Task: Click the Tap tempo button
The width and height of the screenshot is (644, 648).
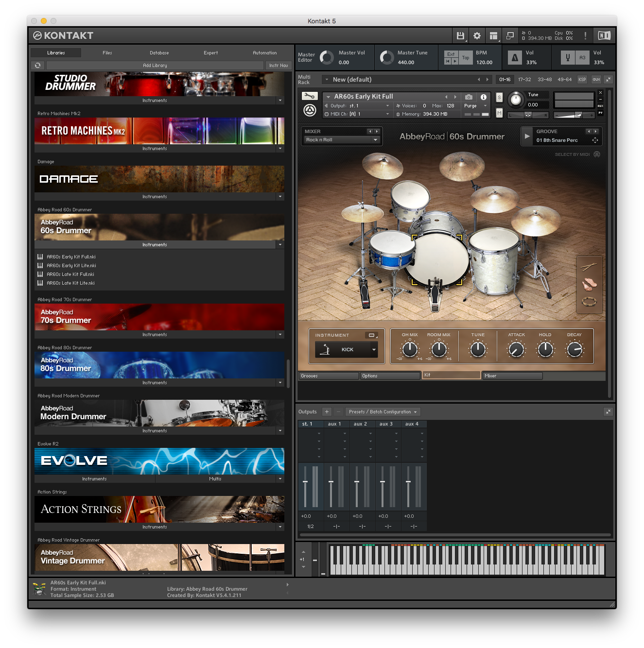Action: coord(466,58)
